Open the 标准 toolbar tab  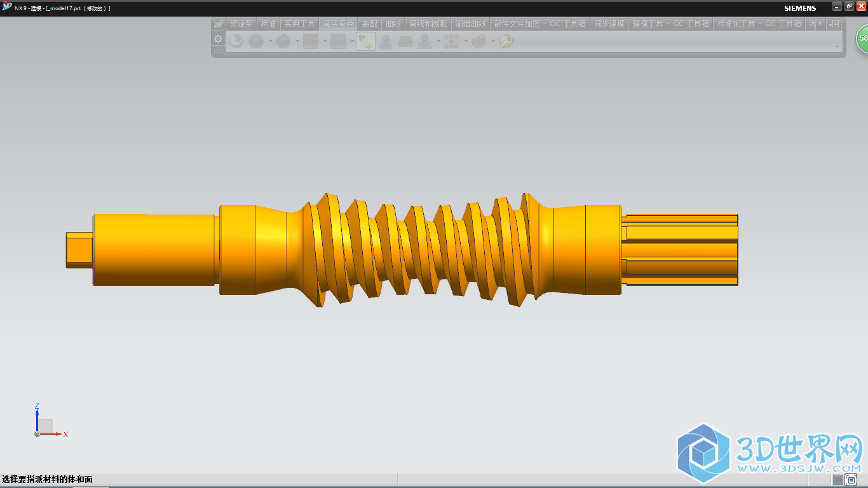click(x=268, y=24)
